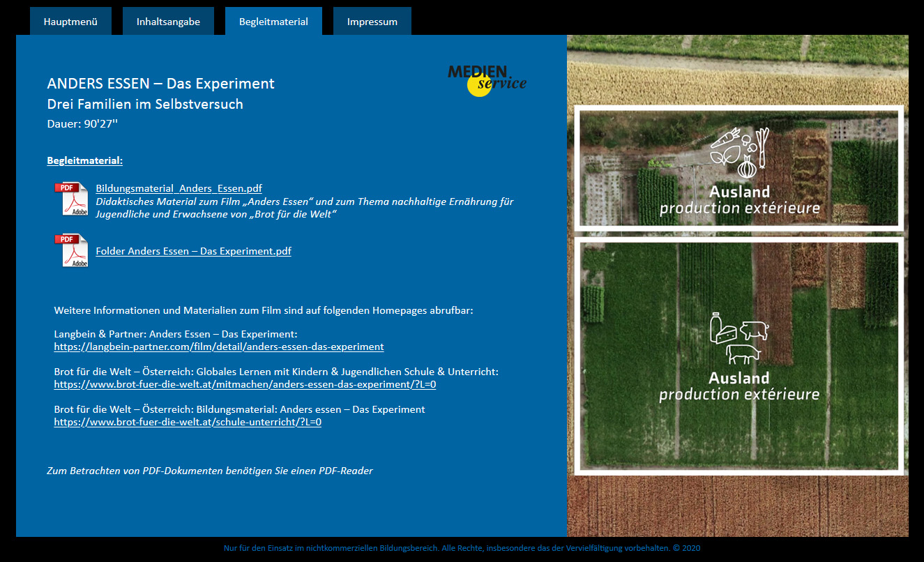Follow the brot-fuer-die-welt.at schule-unterricht link

click(x=188, y=422)
